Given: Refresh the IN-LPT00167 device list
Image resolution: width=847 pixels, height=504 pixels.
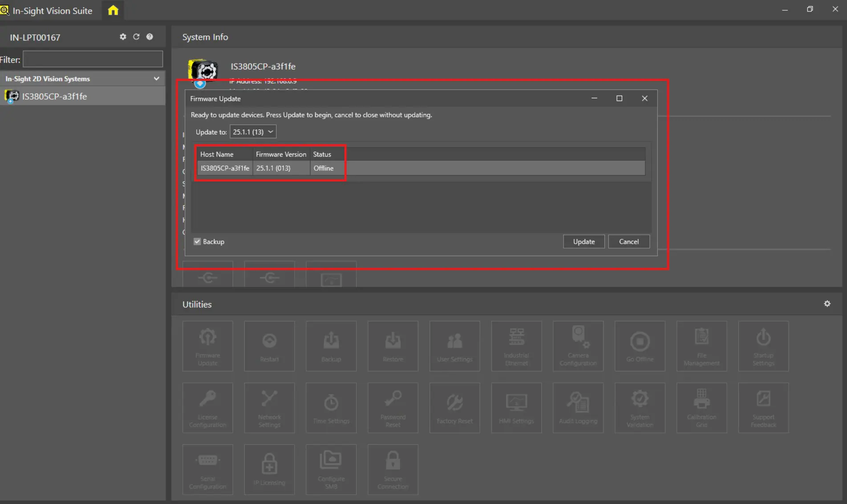Looking at the screenshot, I should point(136,37).
